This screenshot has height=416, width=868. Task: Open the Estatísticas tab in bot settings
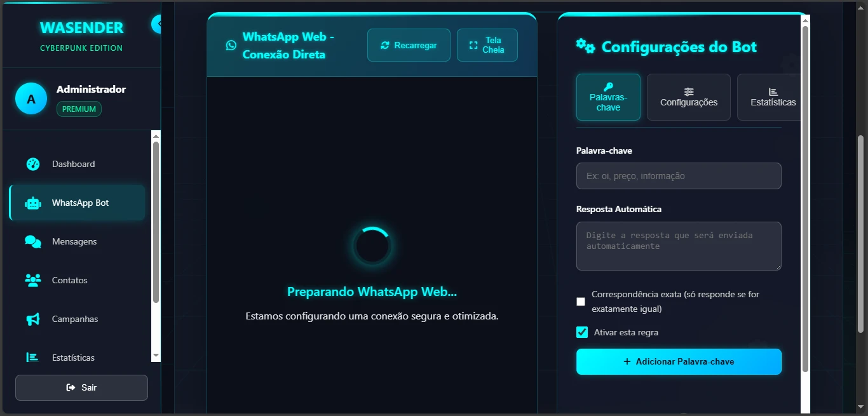point(772,97)
